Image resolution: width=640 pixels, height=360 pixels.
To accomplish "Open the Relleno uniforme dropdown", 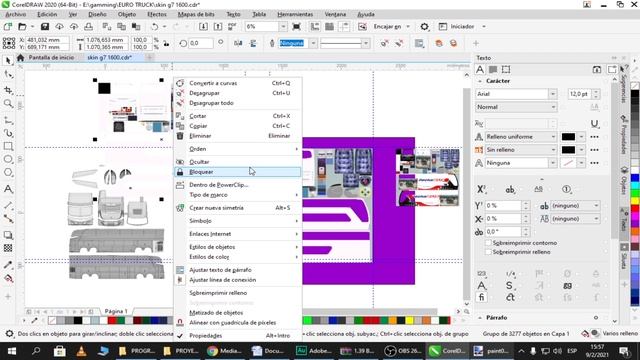I will (x=553, y=137).
